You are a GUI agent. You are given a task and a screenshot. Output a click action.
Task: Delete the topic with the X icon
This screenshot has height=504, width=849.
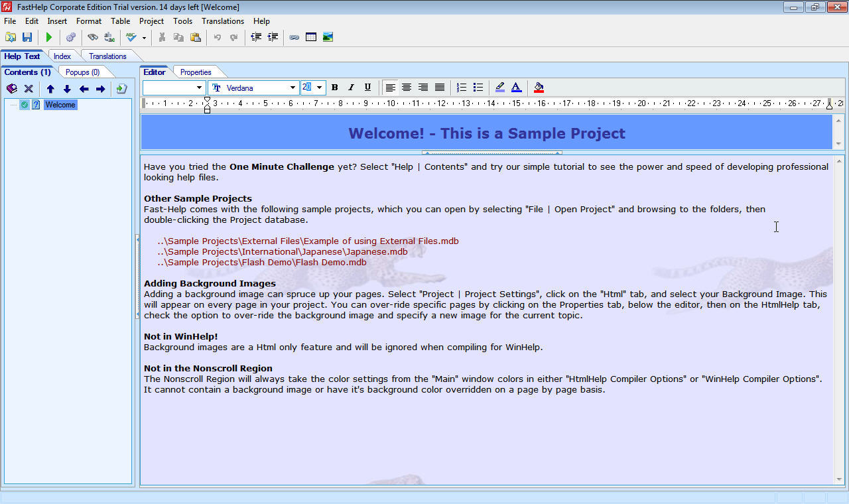pyautogui.click(x=29, y=88)
